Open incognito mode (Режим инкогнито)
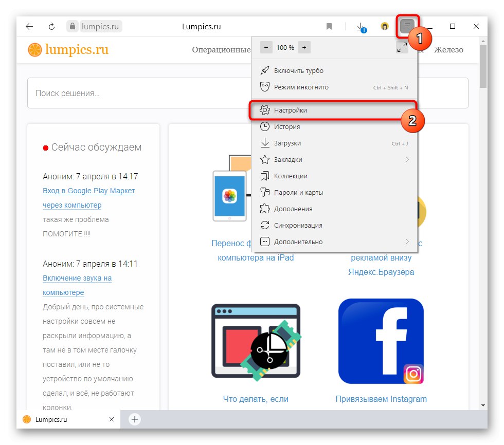The height and width of the screenshot is (445, 504). coord(334,87)
